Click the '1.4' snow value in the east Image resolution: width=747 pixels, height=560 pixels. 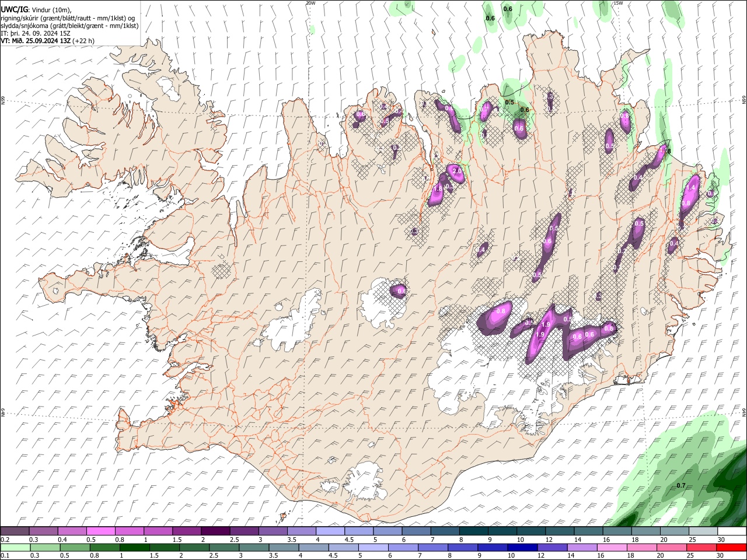coord(692,188)
